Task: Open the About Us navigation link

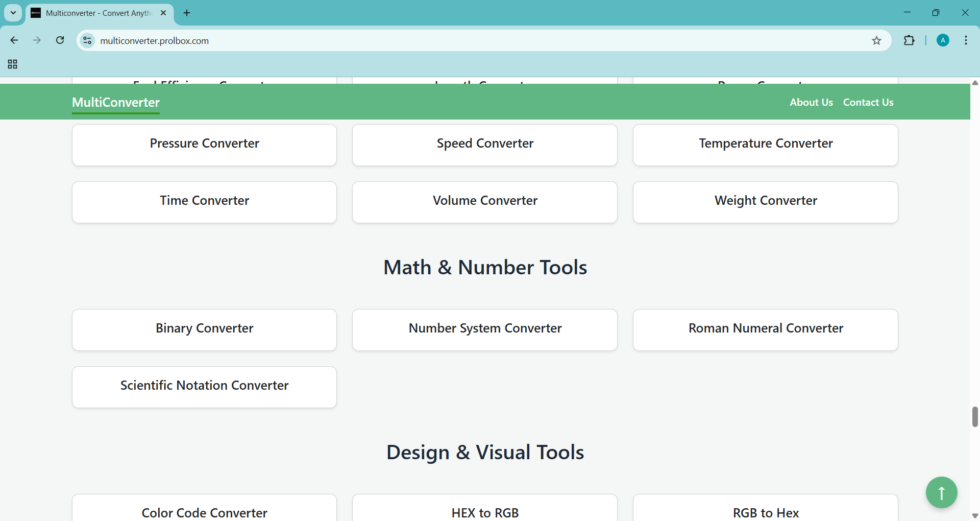Action: tap(811, 102)
